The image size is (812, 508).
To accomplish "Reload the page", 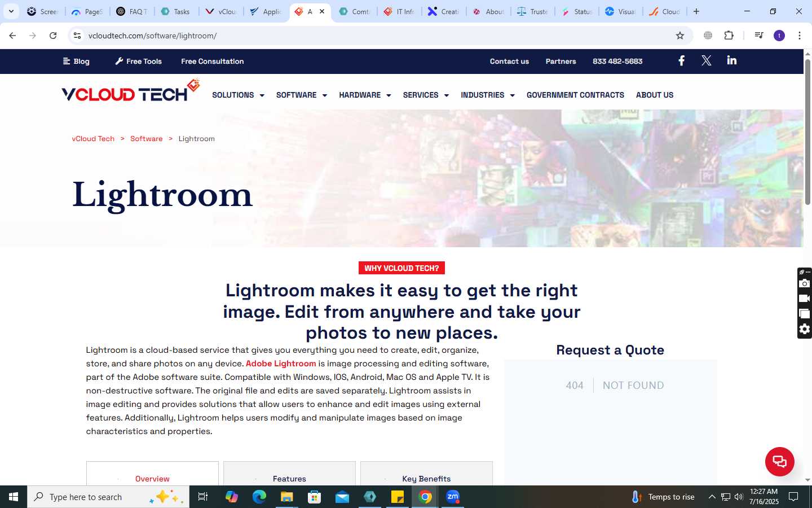I will [53, 36].
